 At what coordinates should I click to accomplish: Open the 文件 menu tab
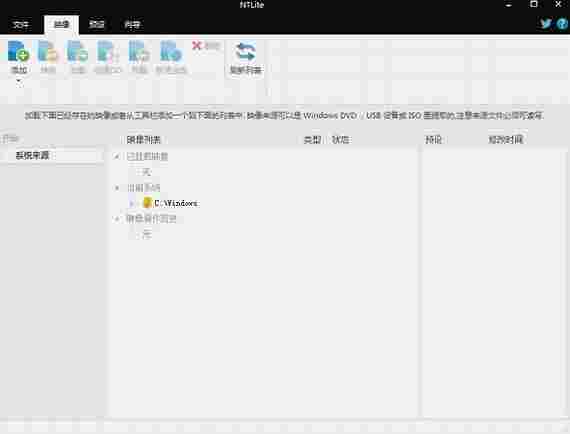(21, 24)
